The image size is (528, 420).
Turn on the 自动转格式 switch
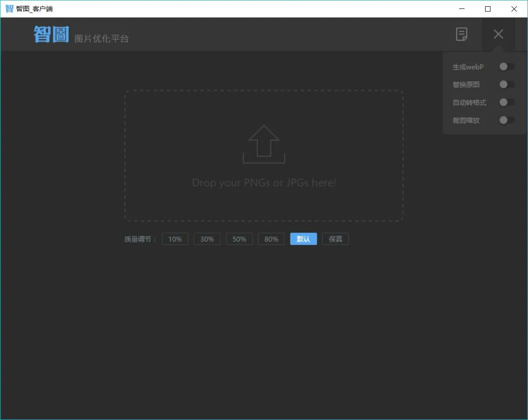tap(507, 102)
